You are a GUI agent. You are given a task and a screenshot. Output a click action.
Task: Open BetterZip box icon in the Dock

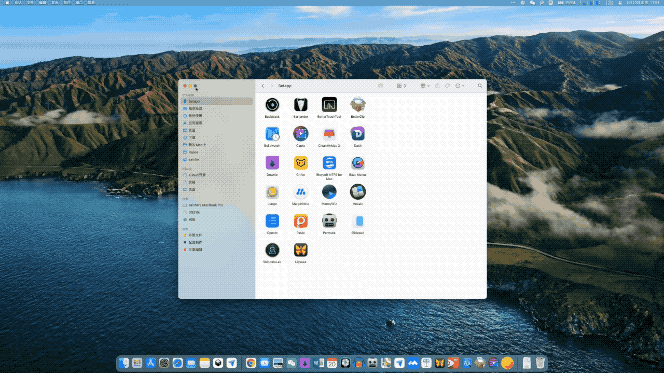click(480, 363)
